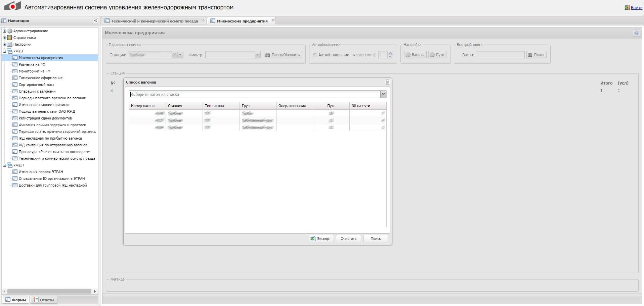Expand the 'Администрирование' tree node
The width and height of the screenshot is (644, 306).
point(5,31)
